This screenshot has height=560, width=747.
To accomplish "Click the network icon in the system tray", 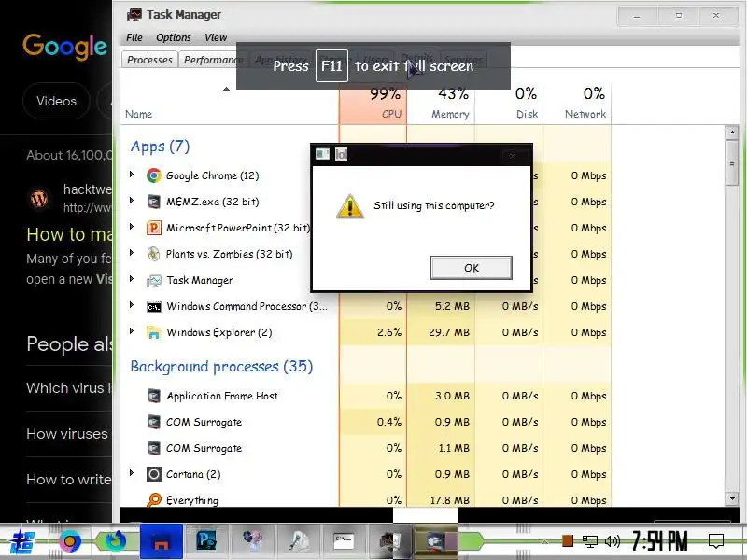I will [590, 541].
